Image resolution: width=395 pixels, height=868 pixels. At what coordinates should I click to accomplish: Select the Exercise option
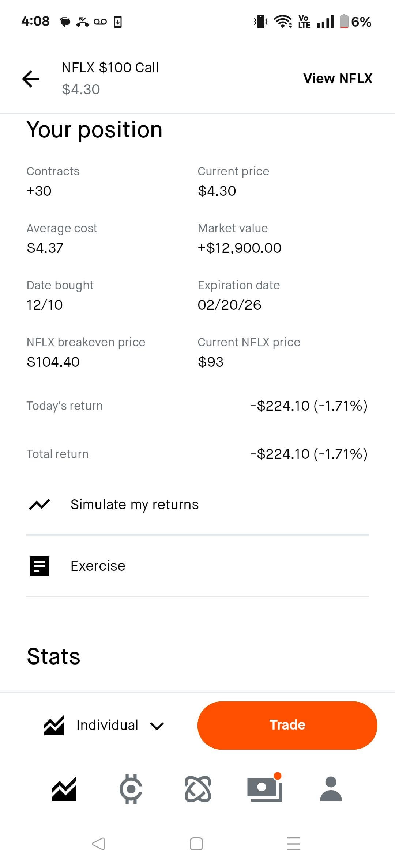pyautogui.click(x=98, y=566)
